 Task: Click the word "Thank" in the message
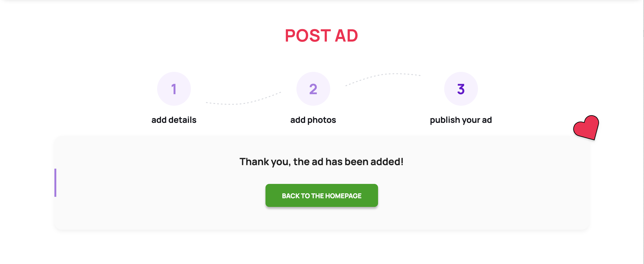(254, 162)
